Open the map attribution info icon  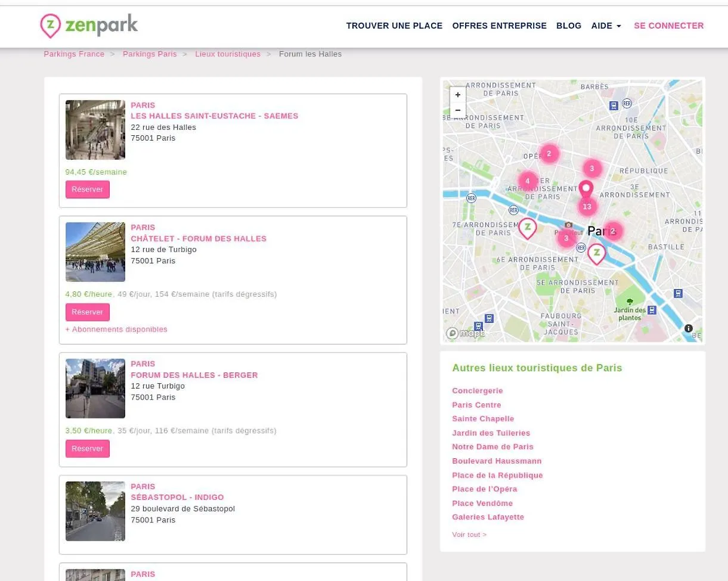689,328
